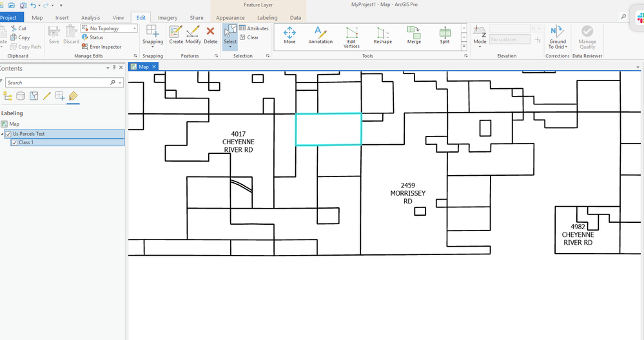Screen dimensions: 644x340
Task: Save project from quick access toolbar
Action: pyautogui.click(x=23, y=5)
